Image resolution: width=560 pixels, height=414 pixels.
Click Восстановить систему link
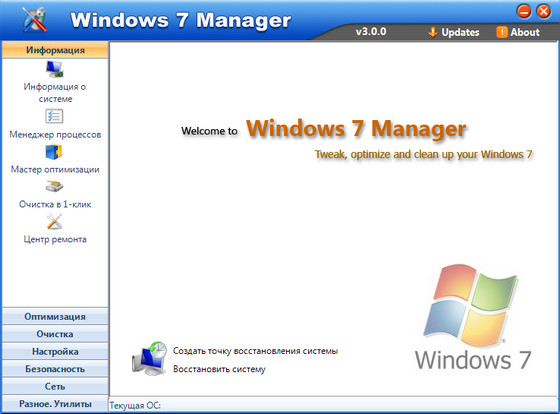[x=219, y=369]
